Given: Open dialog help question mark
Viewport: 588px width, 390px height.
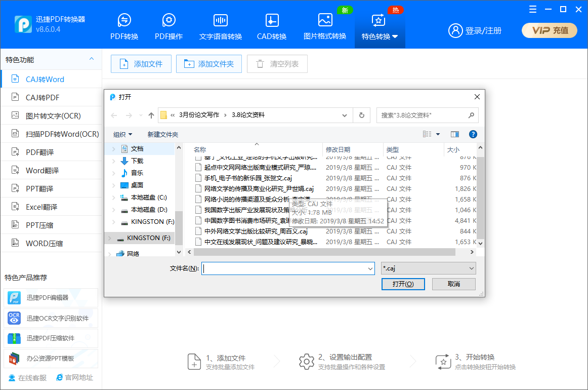Looking at the screenshot, I should pos(473,134).
